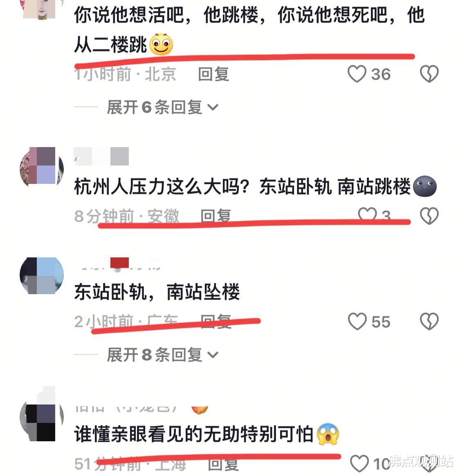Reply to the Beijing comment
The width and height of the screenshot is (460, 476).
[x=213, y=74]
